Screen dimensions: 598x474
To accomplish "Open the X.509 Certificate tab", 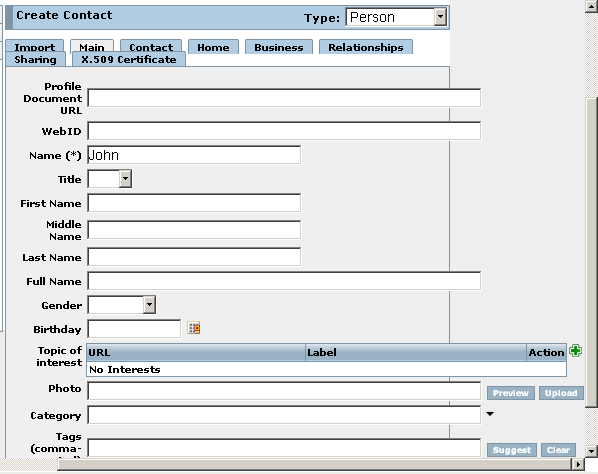I will [x=129, y=59].
